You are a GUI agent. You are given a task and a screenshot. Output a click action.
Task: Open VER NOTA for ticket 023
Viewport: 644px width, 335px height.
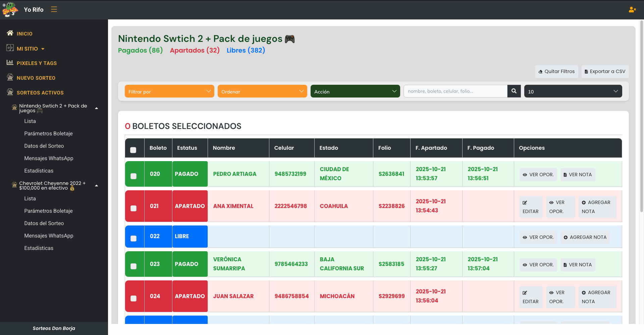coord(577,265)
